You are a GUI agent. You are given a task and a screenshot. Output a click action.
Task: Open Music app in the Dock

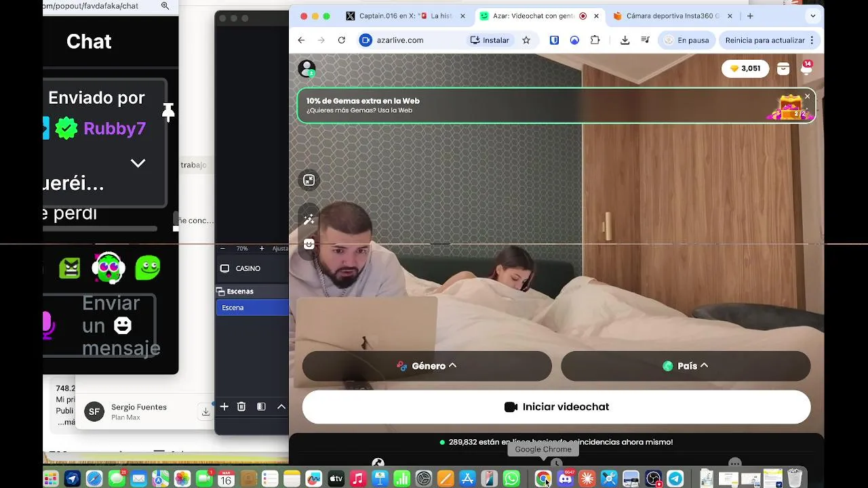point(357,479)
